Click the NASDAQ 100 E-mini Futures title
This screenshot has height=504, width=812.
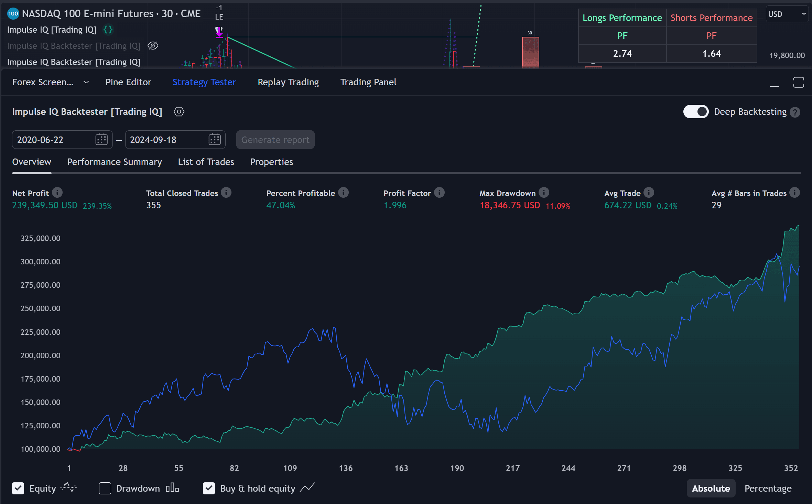(x=111, y=14)
